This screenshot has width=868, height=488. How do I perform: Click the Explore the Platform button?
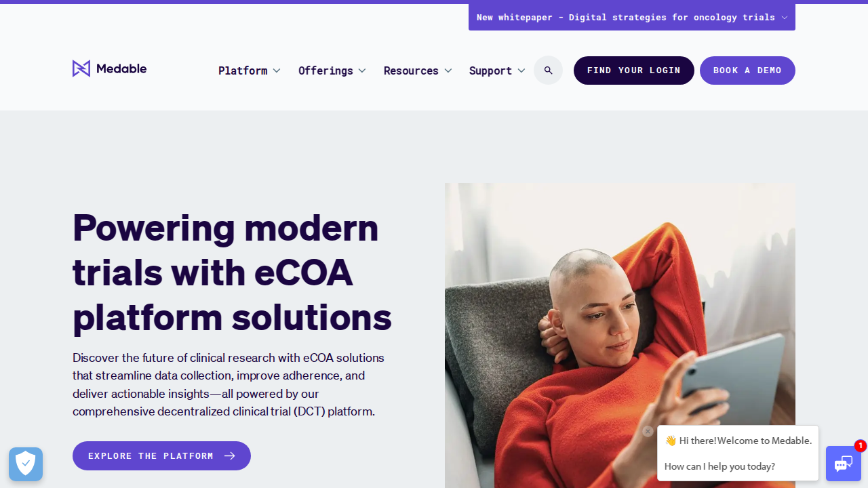[161, 455]
